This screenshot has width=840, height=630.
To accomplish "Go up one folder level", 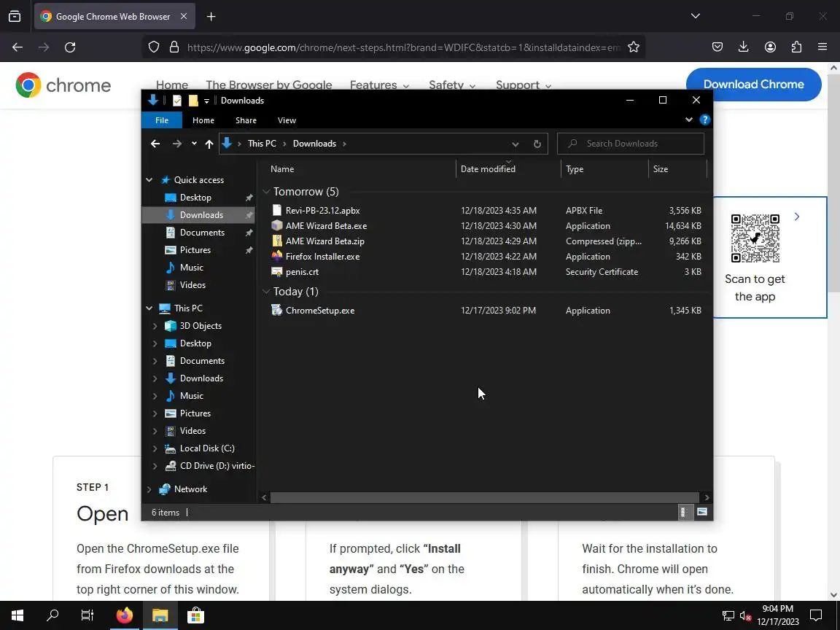I will [x=209, y=144].
